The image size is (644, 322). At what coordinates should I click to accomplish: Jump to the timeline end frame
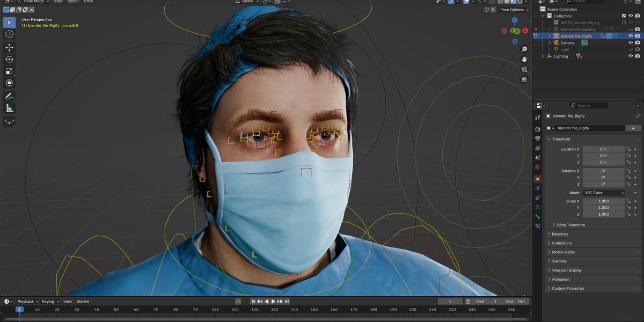coord(287,302)
